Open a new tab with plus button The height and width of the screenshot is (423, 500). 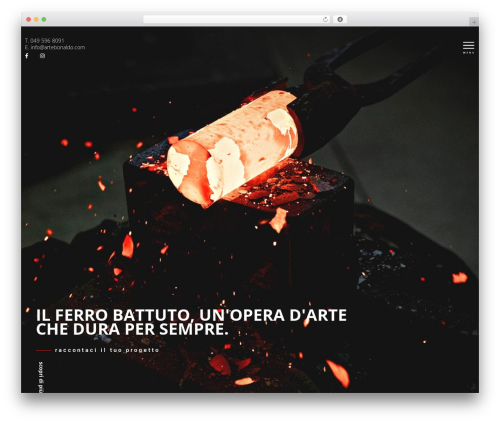tap(474, 22)
